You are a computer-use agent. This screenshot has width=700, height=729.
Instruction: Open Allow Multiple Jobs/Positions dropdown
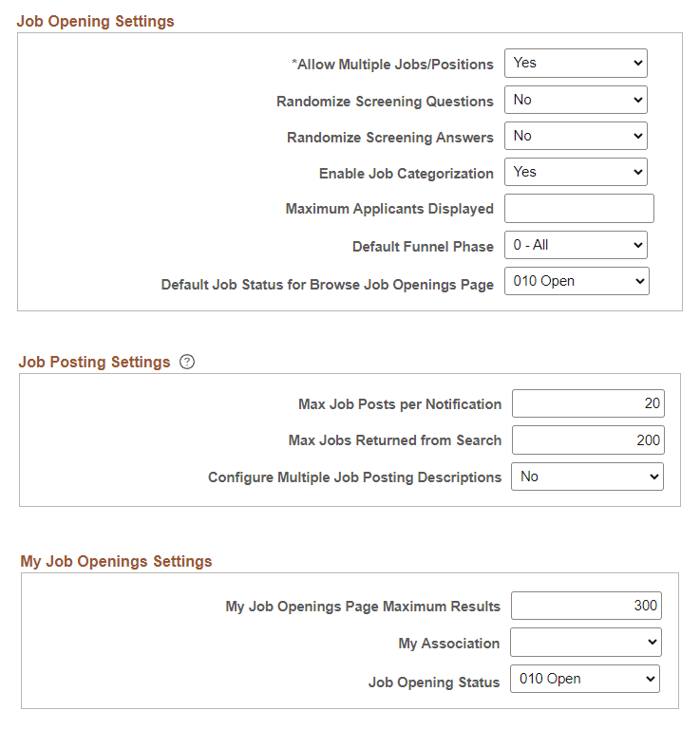[576, 64]
